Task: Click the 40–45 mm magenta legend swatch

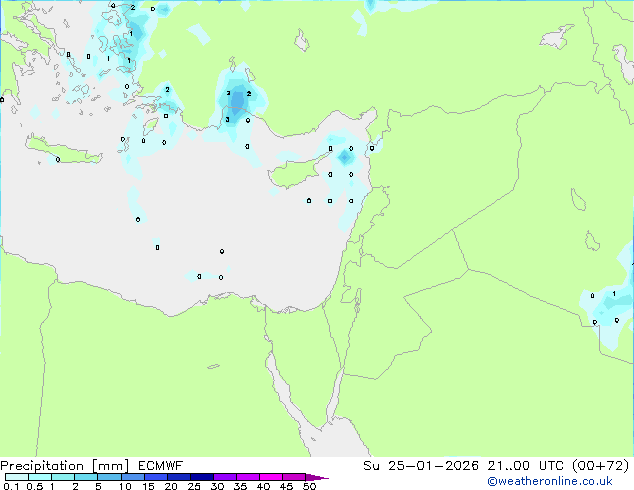Action: click(x=271, y=477)
